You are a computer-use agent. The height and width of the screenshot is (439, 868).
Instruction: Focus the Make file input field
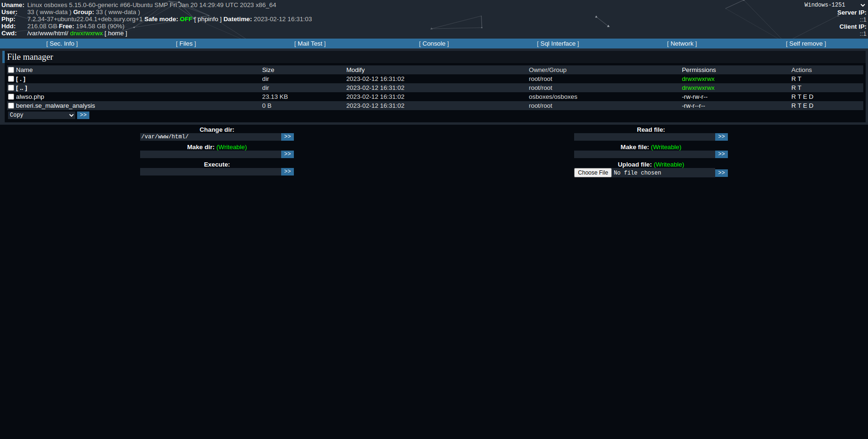click(x=645, y=154)
